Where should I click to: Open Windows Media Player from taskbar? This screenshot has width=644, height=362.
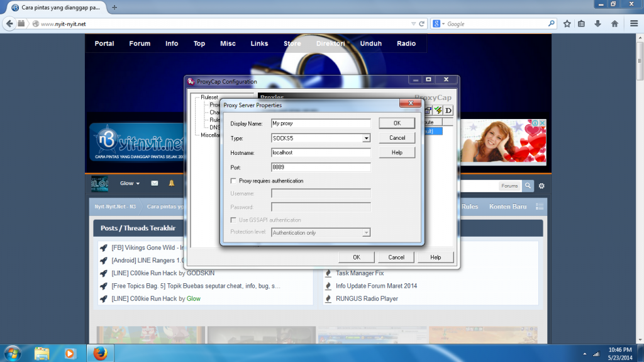[x=70, y=353]
